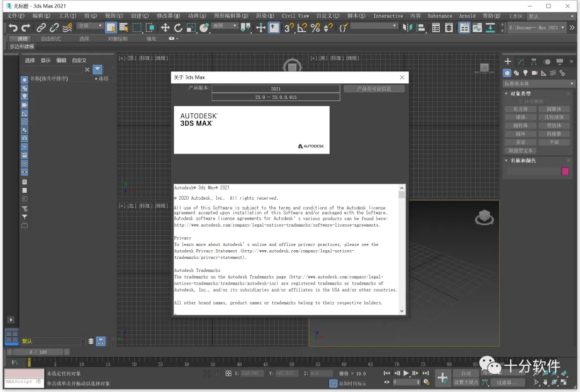Image resolution: width=580 pixels, height=392 pixels.
Task: Open the Arnold menu
Action: pos(467,16)
